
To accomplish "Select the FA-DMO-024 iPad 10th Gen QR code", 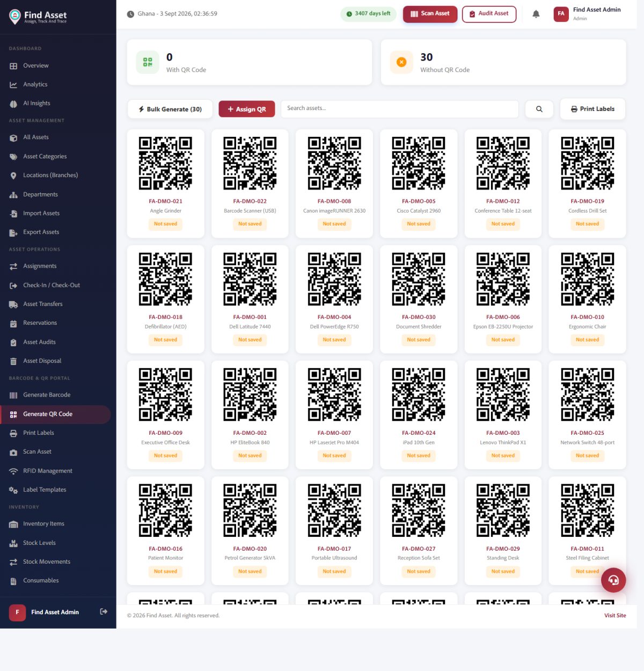I will (x=419, y=395).
